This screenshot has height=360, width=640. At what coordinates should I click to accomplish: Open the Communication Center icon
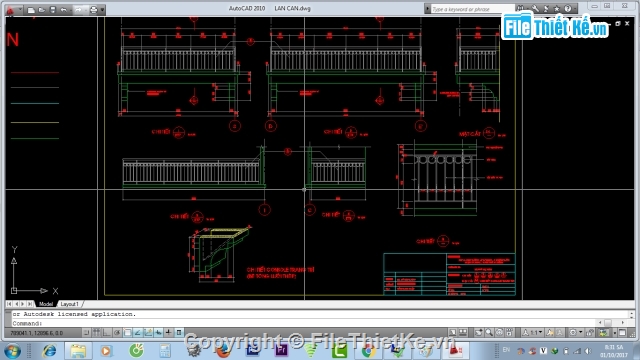click(547, 9)
